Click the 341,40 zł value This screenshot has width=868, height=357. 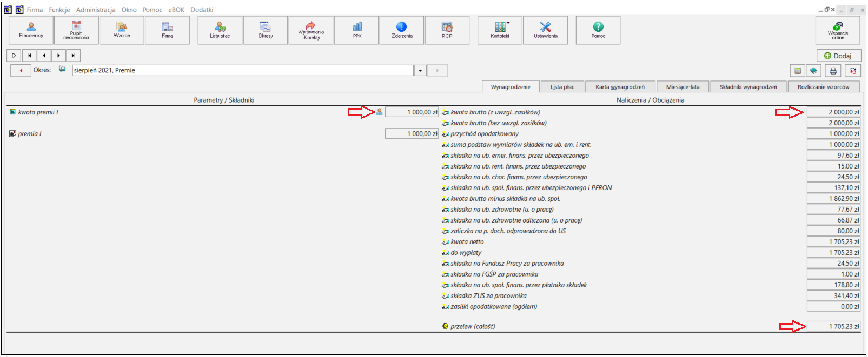tap(833, 295)
